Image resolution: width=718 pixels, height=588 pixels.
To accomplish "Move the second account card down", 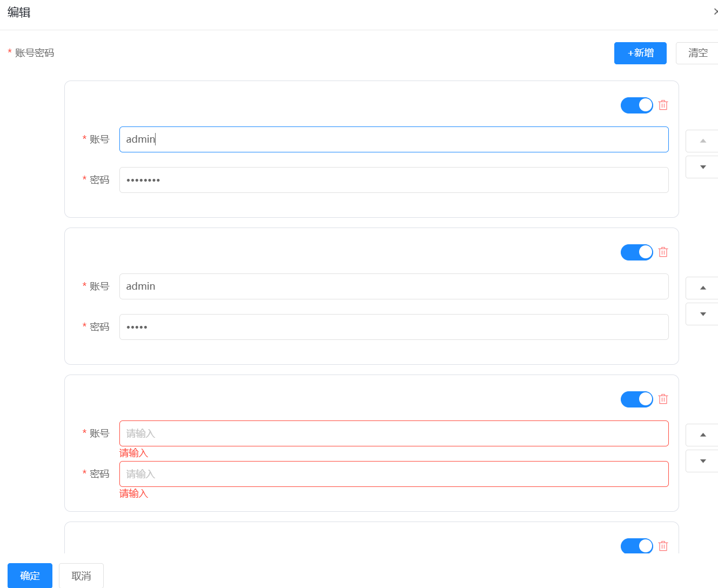I will pos(702,314).
